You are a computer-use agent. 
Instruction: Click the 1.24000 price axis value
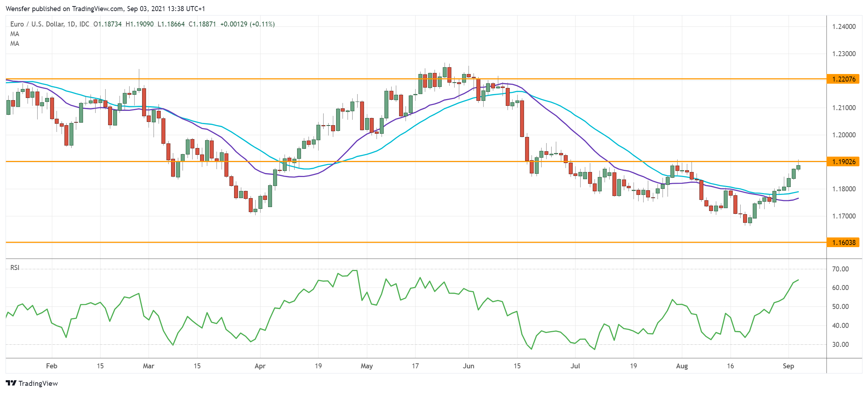click(x=844, y=26)
